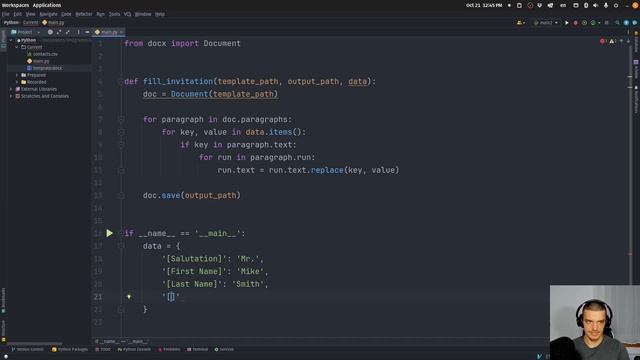Click the microphone icon in system tray
Viewport: 640px width, 360px height.
coord(606,5)
